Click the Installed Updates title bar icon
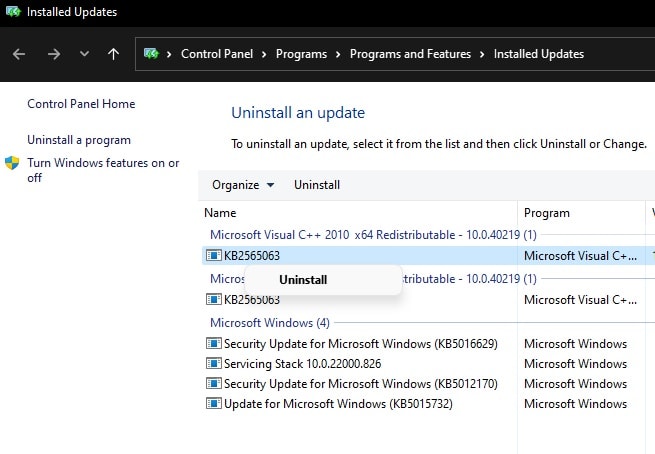The height and width of the screenshot is (454, 655). [x=13, y=11]
